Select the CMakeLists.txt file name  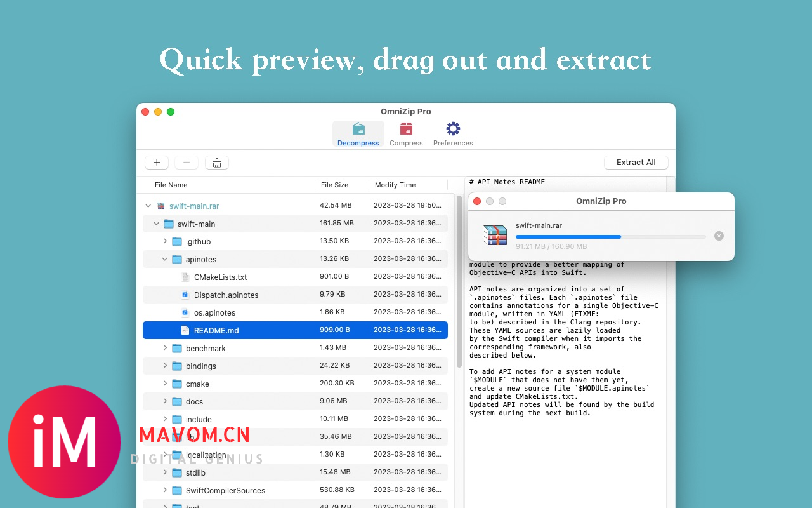click(x=220, y=277)
